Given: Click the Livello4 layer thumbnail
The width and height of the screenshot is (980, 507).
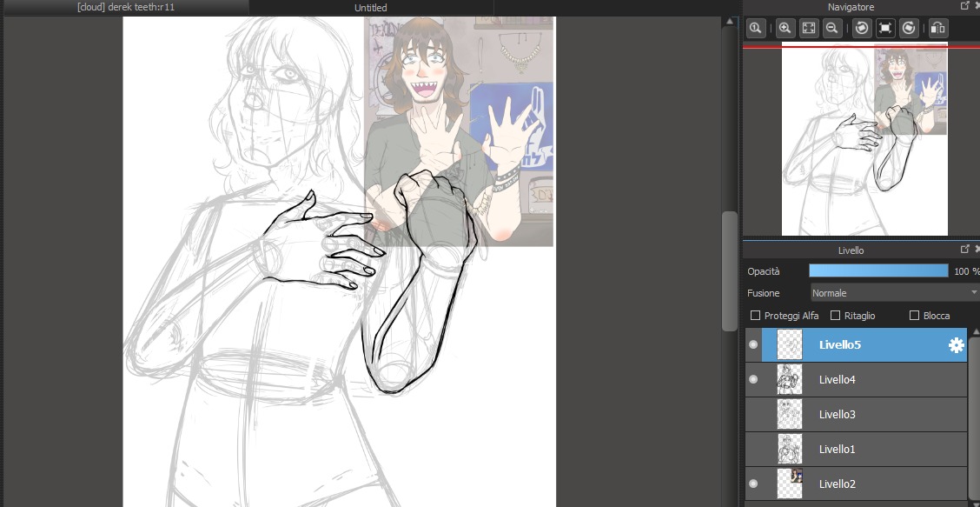Looking at the screenshot, I should [x=790, y=379].
